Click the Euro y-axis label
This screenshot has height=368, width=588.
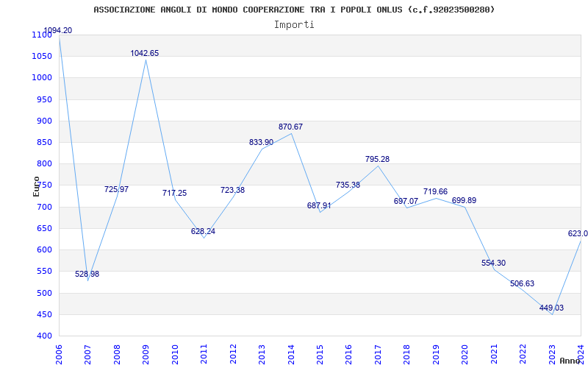(x=36, y=186)
